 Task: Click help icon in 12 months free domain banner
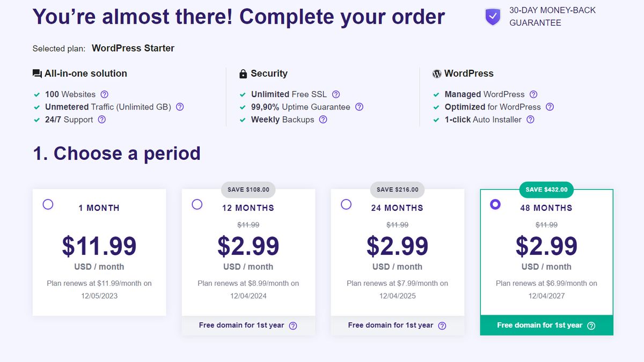tap(293, 326)
